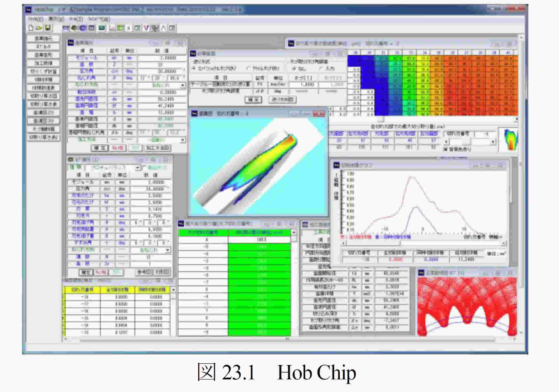Click the 歯溝図3D sidebar button

coord(43,121)
